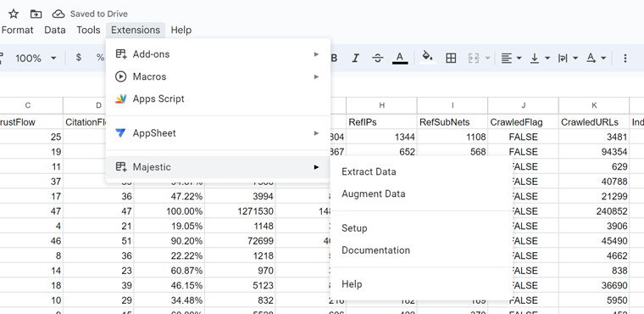Screen dimensions: 644x314
Task: Click the text rotation icon
Action: (591, 59)
